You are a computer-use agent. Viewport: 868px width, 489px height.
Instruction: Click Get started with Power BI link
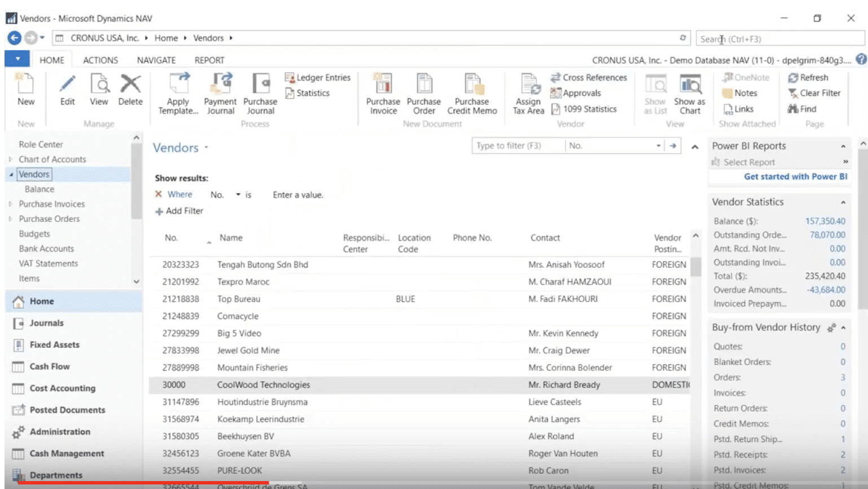[796, 176]
